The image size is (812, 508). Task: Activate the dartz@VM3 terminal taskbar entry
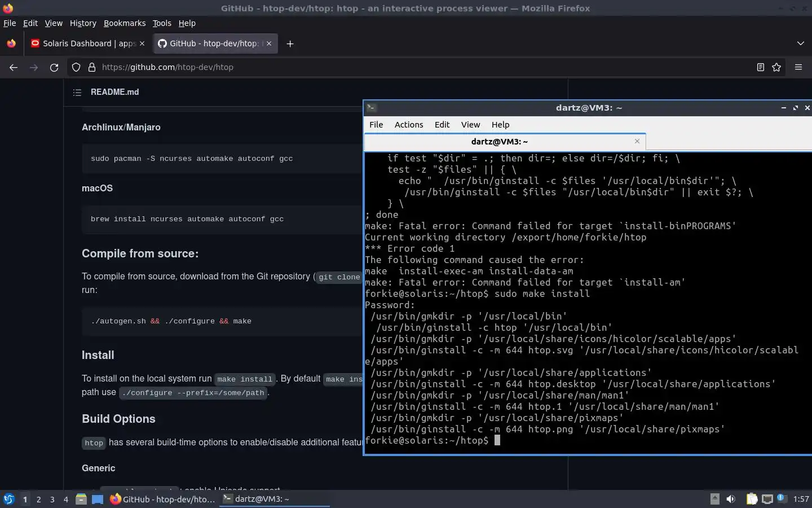tap(274, 499)
